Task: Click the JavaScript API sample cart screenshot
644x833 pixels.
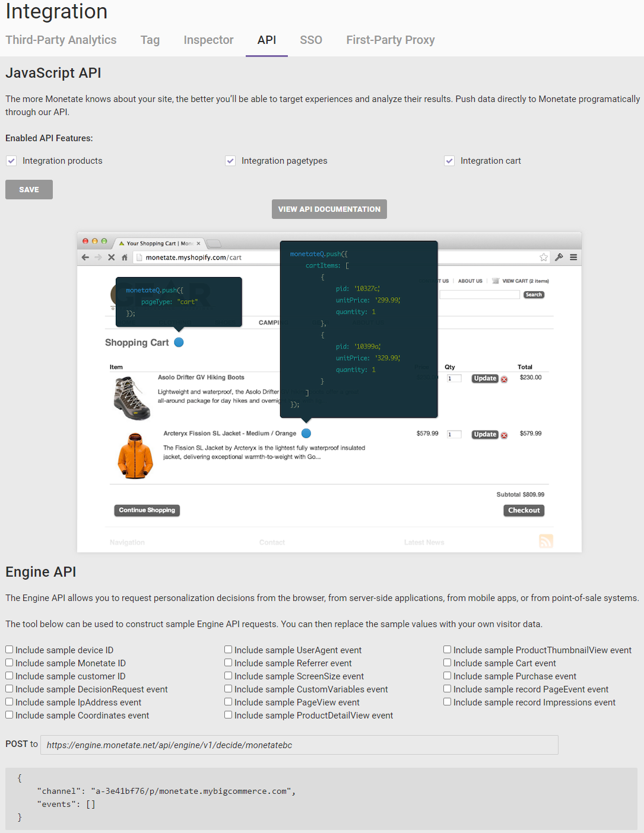Action: pyautogui.click(x=329, y=392)
